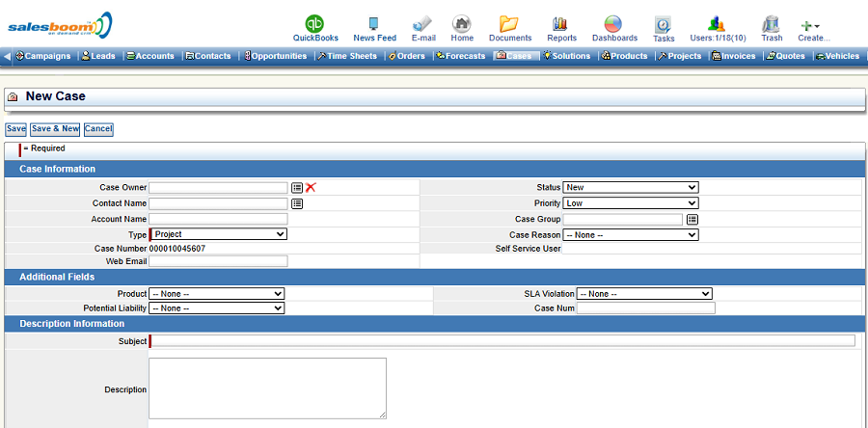Expand the Priority dropdown
Viewport: 868px width, 428px height.
tap(630, 203)
